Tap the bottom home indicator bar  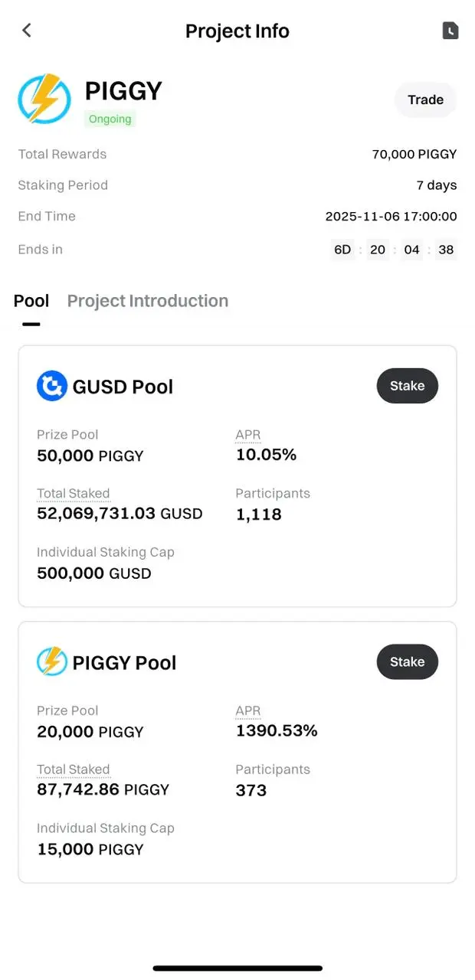pos(237,969)
